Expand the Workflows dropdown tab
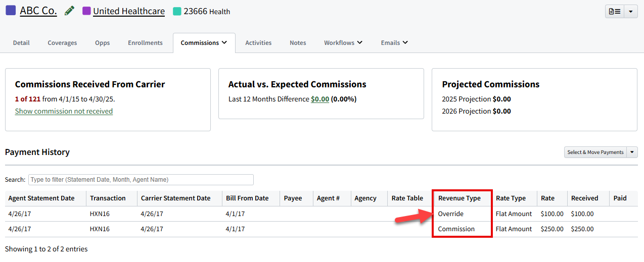 pos(343,43)
